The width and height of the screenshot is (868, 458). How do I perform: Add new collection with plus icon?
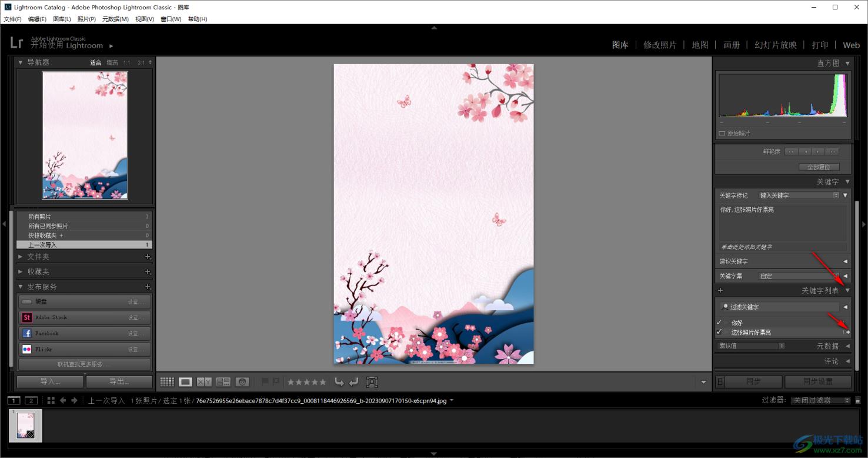(148, 272)
